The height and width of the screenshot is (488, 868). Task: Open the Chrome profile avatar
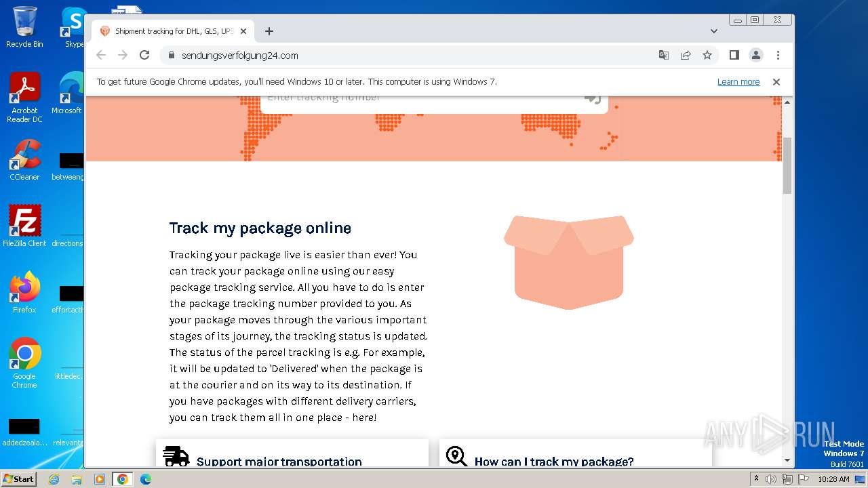(756, 56)
